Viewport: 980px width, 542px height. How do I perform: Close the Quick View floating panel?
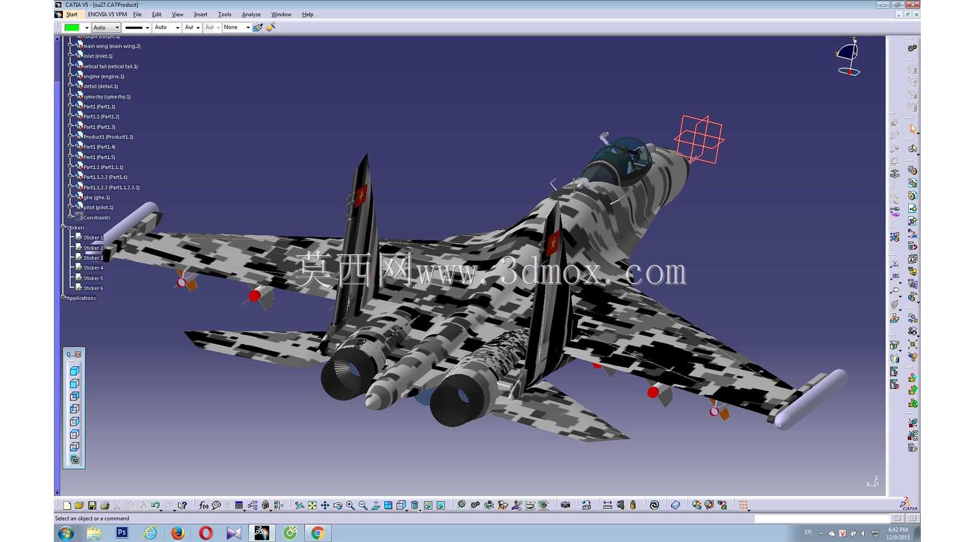coord(78,354)
